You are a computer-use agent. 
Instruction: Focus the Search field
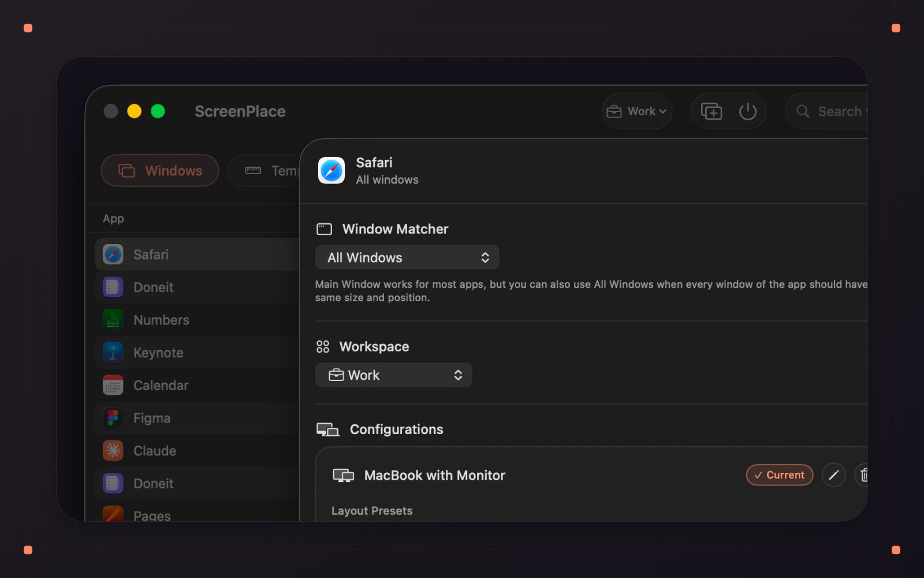click(827, 111)
